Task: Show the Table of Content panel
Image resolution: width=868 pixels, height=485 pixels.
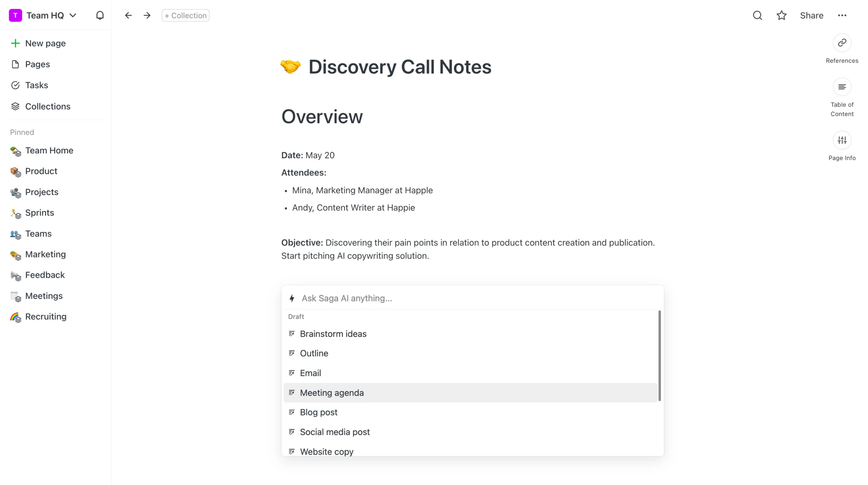Action: tap(842, 87)
